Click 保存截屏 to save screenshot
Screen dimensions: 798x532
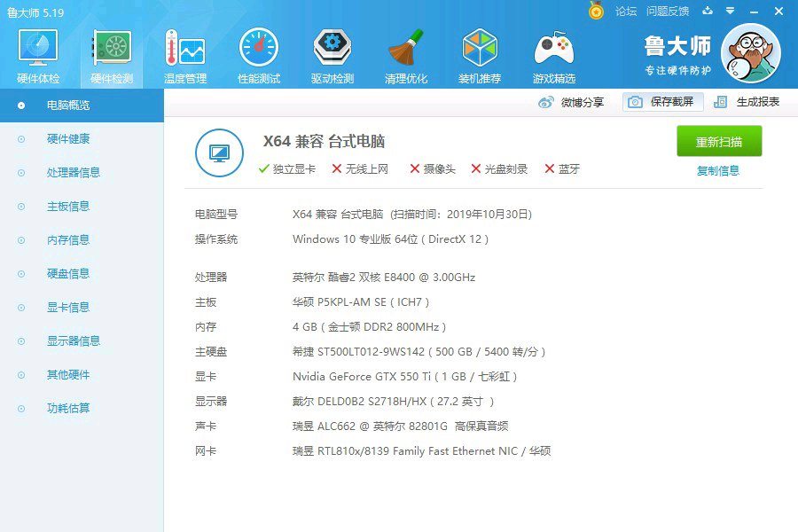(x=662, y=102)
